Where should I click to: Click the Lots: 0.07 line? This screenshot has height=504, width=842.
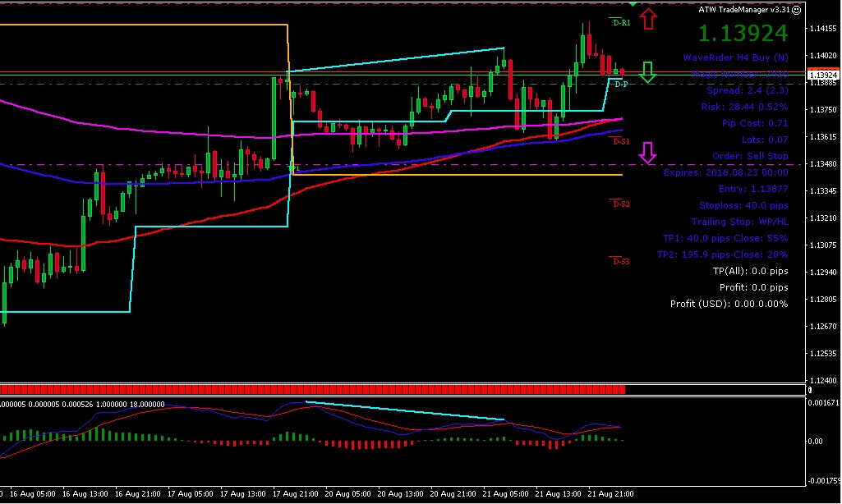point(765,140)
